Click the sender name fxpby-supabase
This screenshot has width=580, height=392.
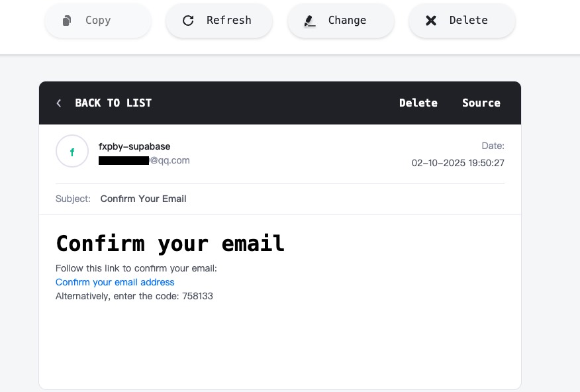click(134, 146)
